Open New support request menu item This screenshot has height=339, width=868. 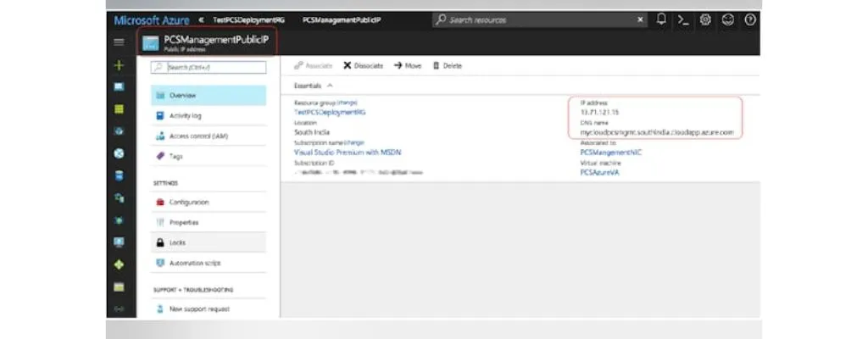pos(209,308)
